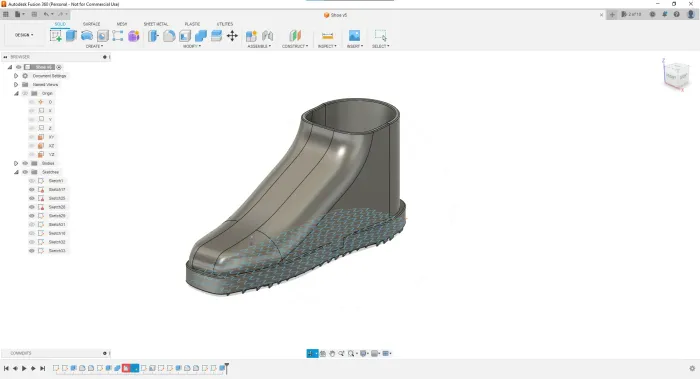Image resolution: width=700 pixels, height=379 pixels.
Task: Open the Design workspace dropdown
Action: coord(24,35)
